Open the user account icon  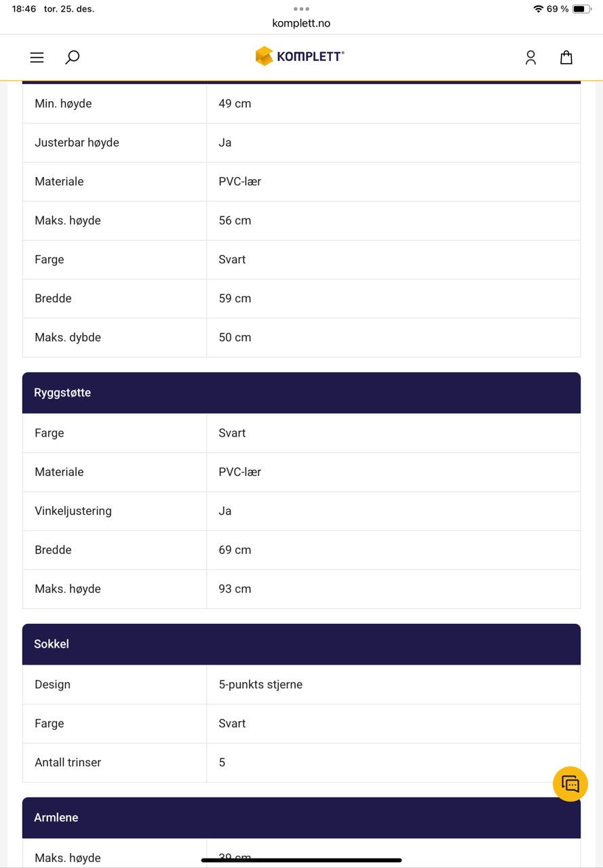pyautogui.click(x=530, y=58)
